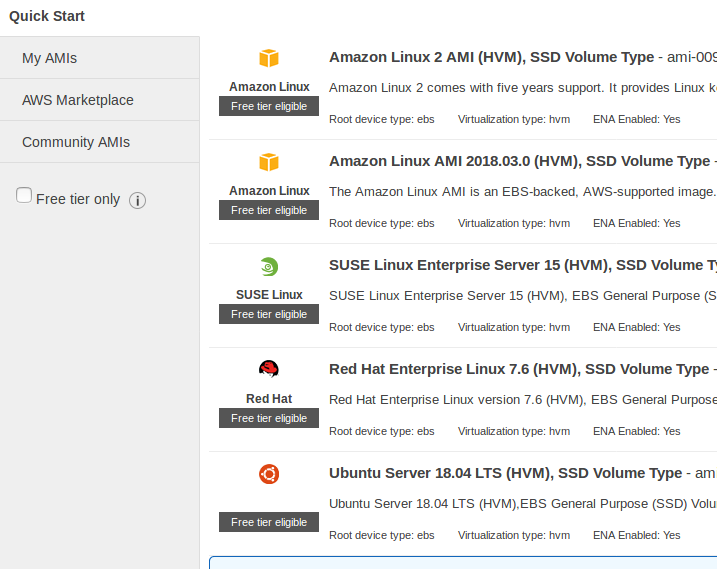The image size is (717, 569).
Task: Click 'Root device type: ebs' in Ubuntu Server row
Action: click(x=382, y=535)
